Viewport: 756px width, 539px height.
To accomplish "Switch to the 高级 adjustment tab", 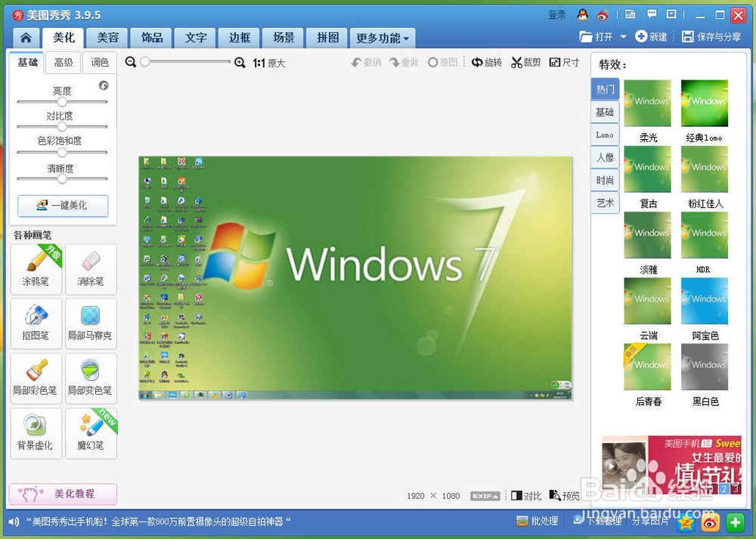I will (64, 63).
